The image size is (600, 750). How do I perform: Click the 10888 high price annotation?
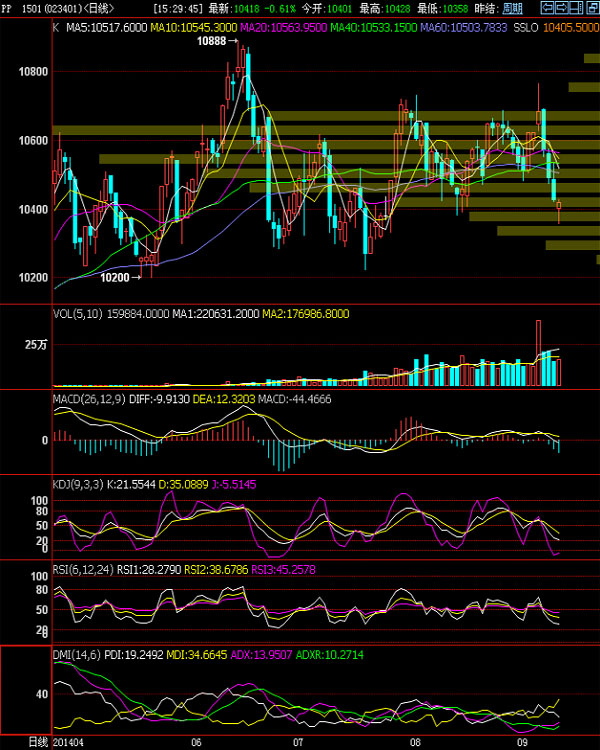217,42
